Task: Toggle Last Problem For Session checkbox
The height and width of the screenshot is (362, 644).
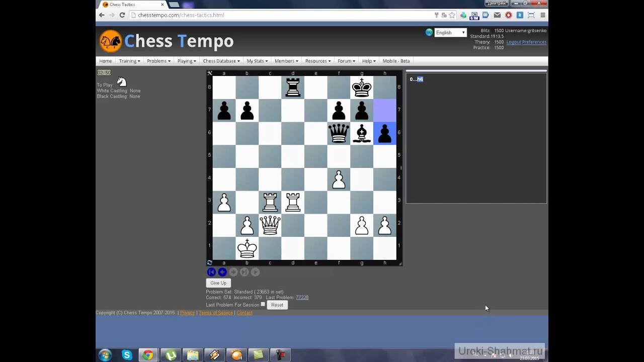Action: click(263, 304)
